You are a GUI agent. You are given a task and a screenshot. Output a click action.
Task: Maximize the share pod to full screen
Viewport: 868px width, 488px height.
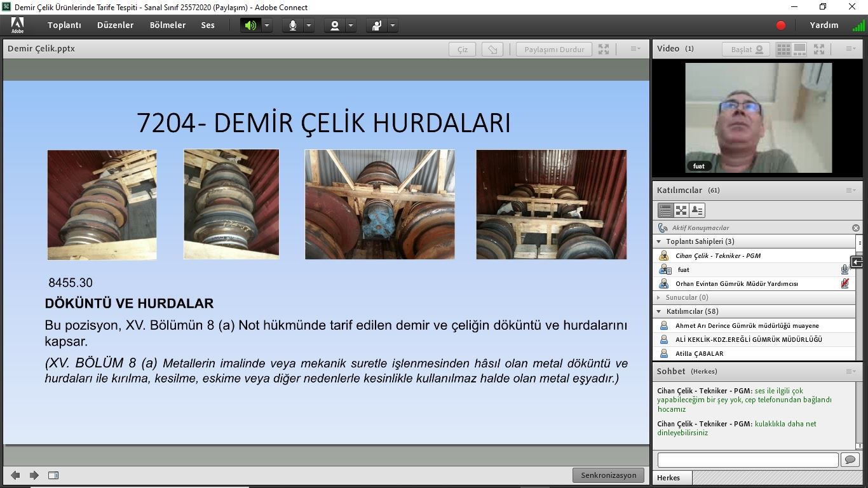tap(604, 50)
